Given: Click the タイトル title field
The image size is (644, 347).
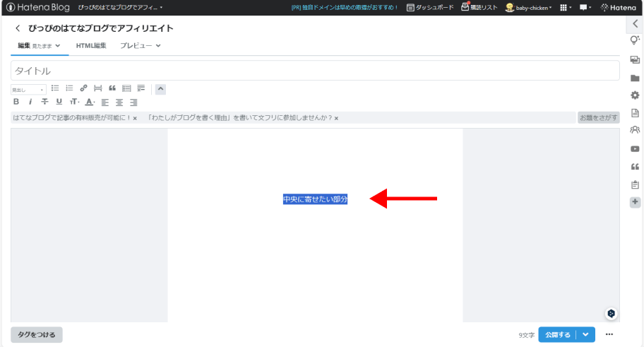Looking at the screenshot, I should click(x=315, y=71).
